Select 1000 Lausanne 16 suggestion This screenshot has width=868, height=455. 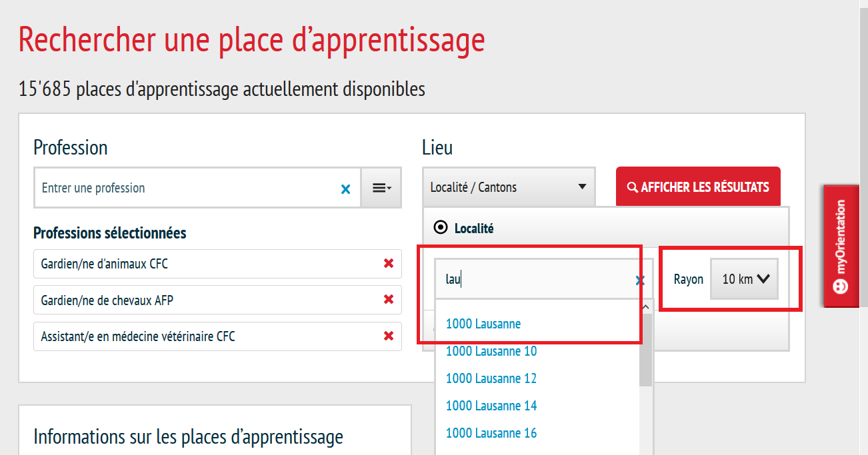click(491, 433)
